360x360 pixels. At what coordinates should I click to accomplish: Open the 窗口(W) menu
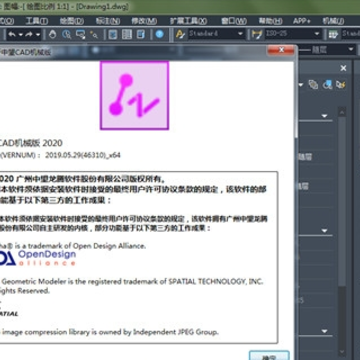pyautogui.click(x=234, y=21)
